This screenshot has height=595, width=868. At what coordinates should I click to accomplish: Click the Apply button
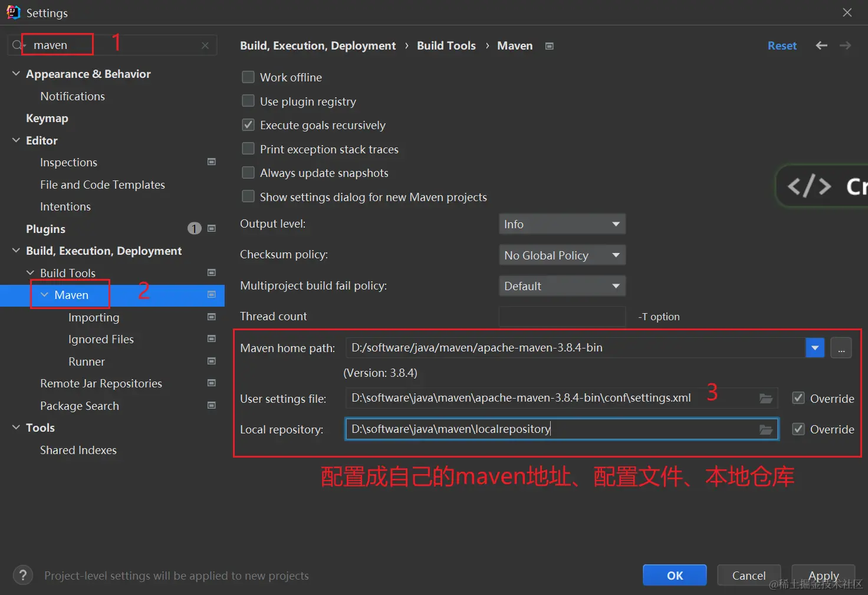point(823,576)
